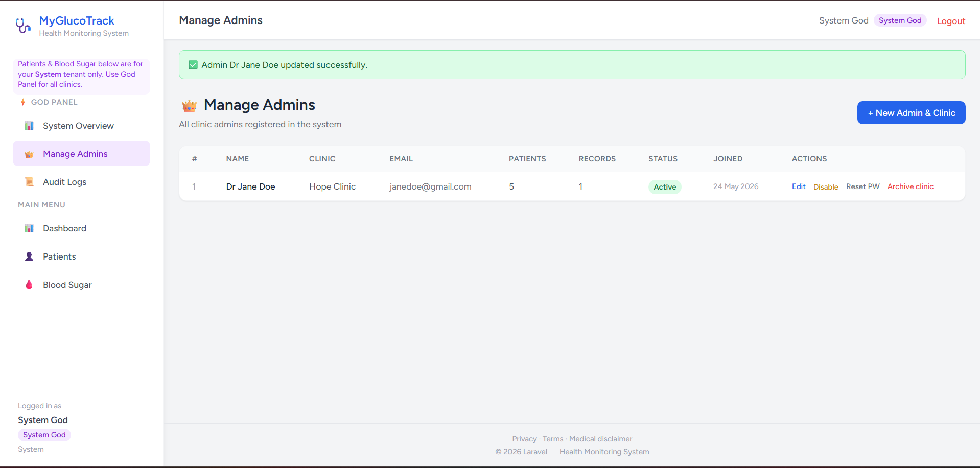Screen dimensions: 980x468
Task: Click the CLINIC column header
Action: click(322, 159)
